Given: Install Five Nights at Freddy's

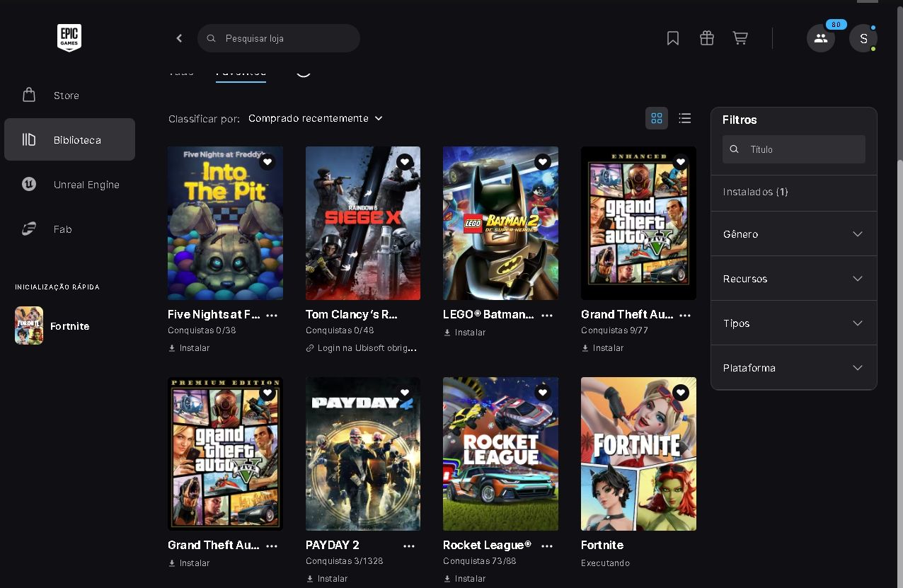Looking at the screenshot, I should [x=189, y=348].
